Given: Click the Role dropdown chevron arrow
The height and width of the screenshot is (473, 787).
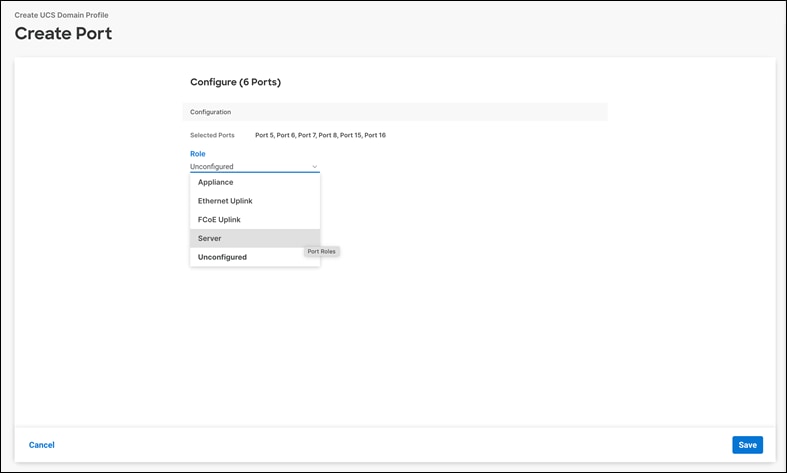Looking at the screenshot, I should pyautogui.click(x=315, y=167).
